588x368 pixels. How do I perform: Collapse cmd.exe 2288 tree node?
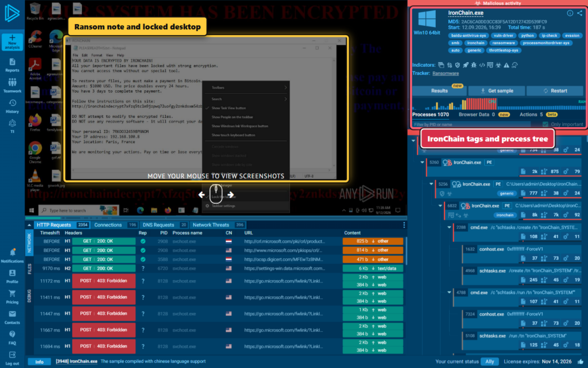(x=449, y=228)
